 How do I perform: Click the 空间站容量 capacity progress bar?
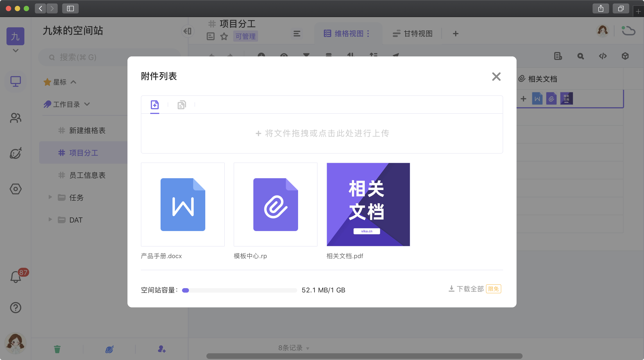239,290
